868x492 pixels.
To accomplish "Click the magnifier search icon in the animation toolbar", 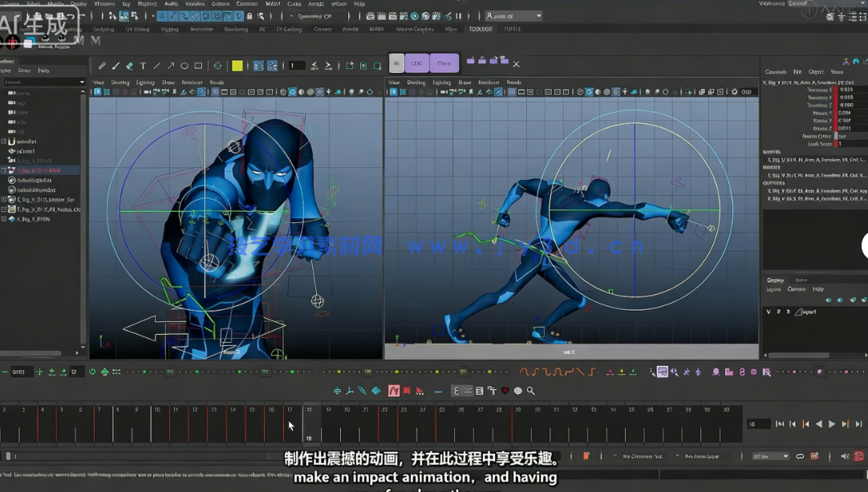I will [x=532, y=391].
